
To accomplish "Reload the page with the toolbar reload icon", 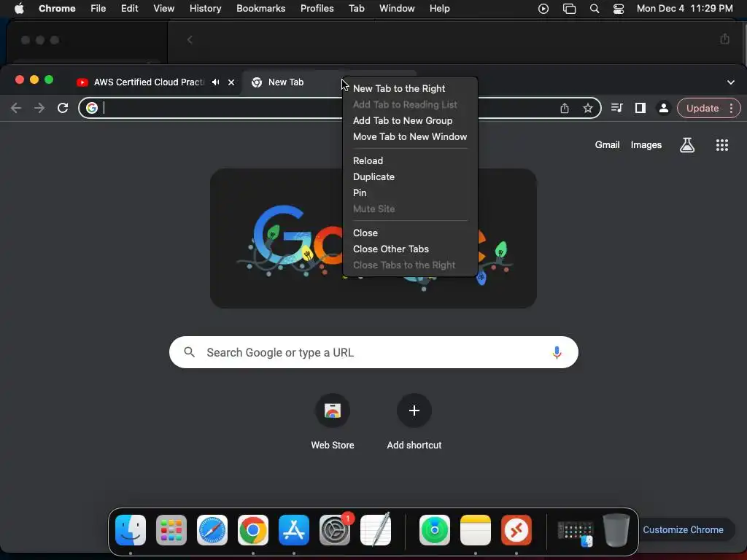I will (x=63, y=108).
